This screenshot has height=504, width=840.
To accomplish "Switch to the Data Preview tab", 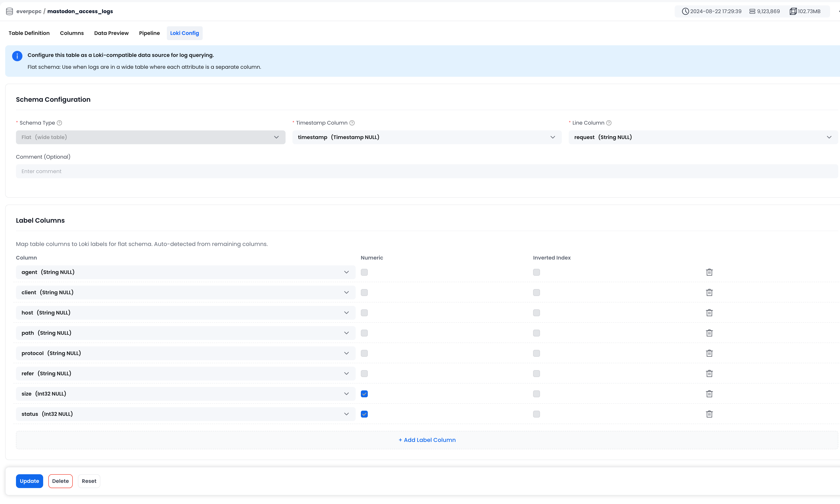I will 111,33.
